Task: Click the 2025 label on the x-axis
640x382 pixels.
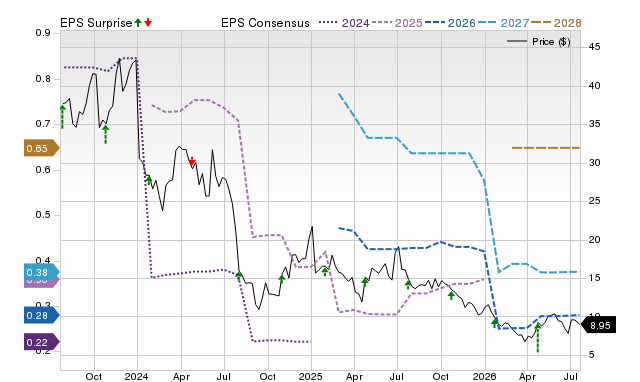Action: coord(311,376)
